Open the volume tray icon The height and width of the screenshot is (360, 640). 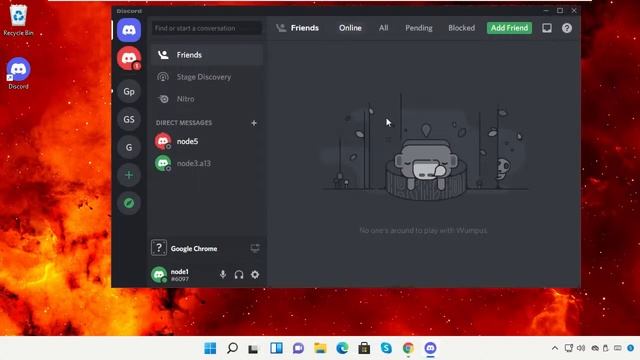pyautogui.click(x=581, y=348)
